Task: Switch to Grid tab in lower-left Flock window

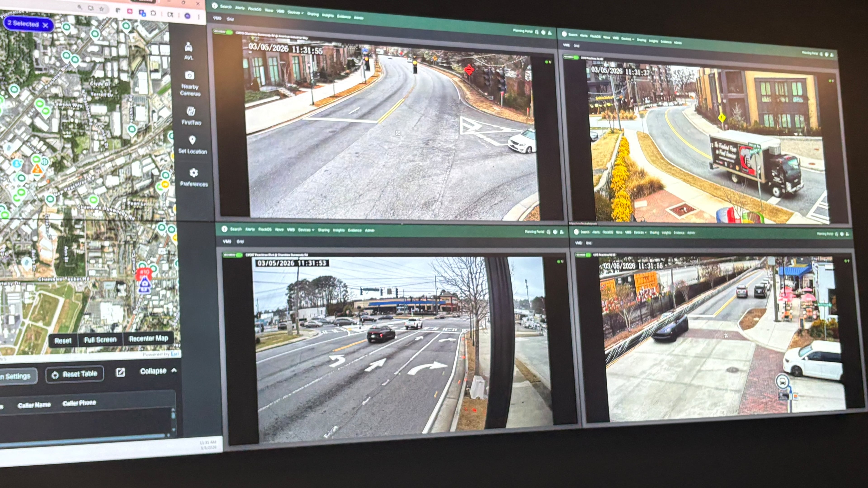Action: click(x=240, y=242)
